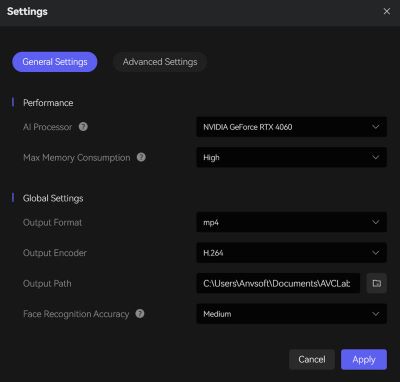Click the Output Encoder label
Image resolution: width=400 pixels, height=382 pixels.
click(55, 253)
